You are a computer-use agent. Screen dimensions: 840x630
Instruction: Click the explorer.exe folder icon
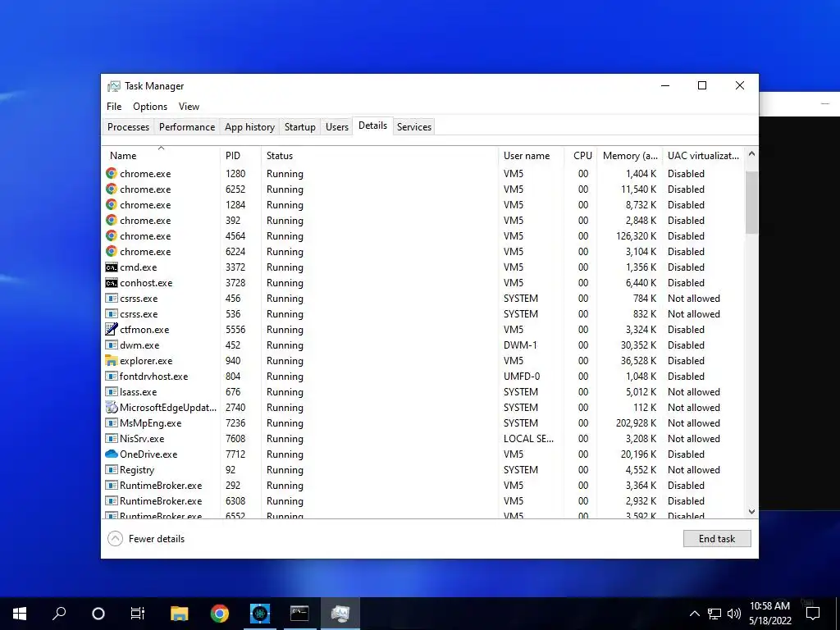112,361
